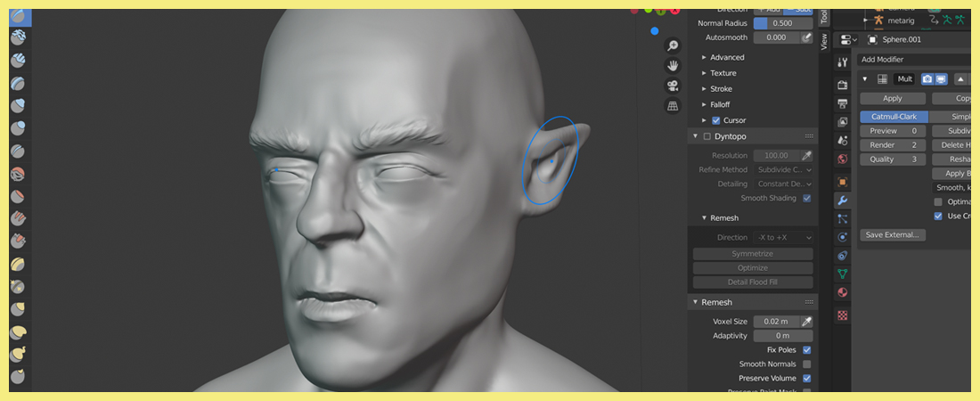The width and height of the screenshot is (980, 401).
Task: Open Modifier properties via the wrench icon
Action: coord(842,200)
